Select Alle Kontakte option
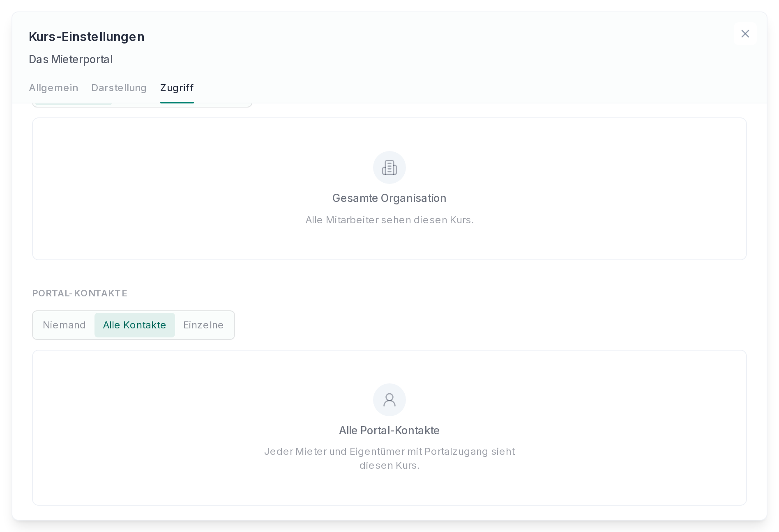This screenshot has height=532, width=779. (134, 325)
